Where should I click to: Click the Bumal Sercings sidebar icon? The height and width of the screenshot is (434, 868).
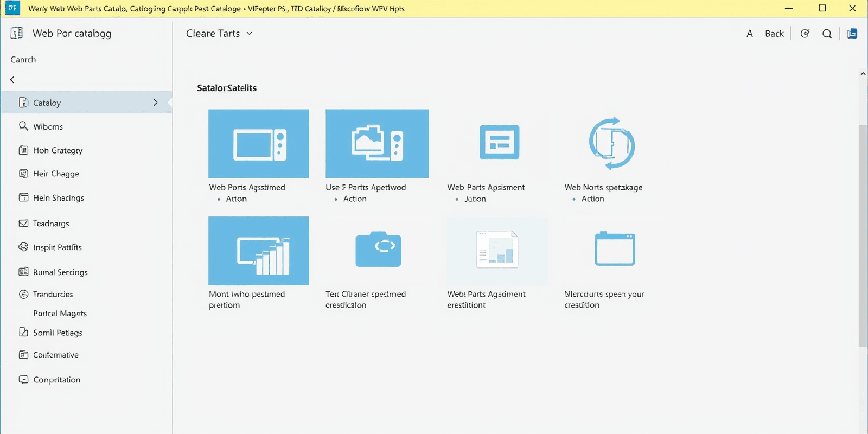pyautogui.click(x=23, y=272)
